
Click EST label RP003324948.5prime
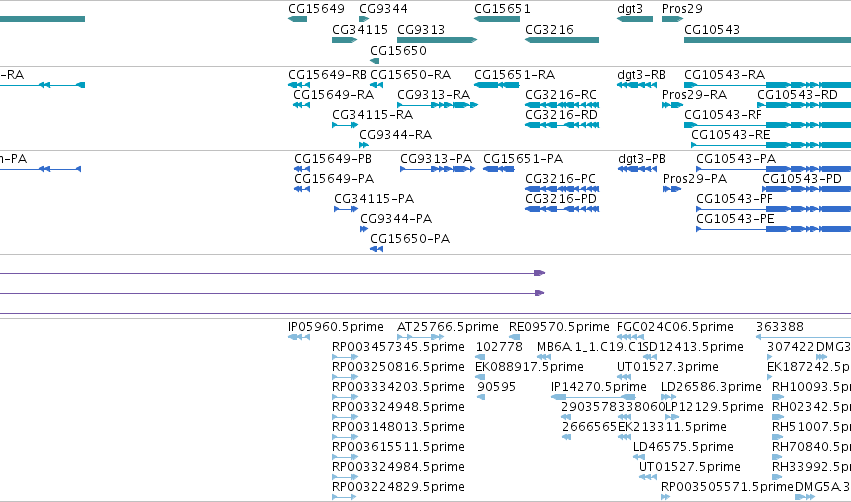[398, 408]
